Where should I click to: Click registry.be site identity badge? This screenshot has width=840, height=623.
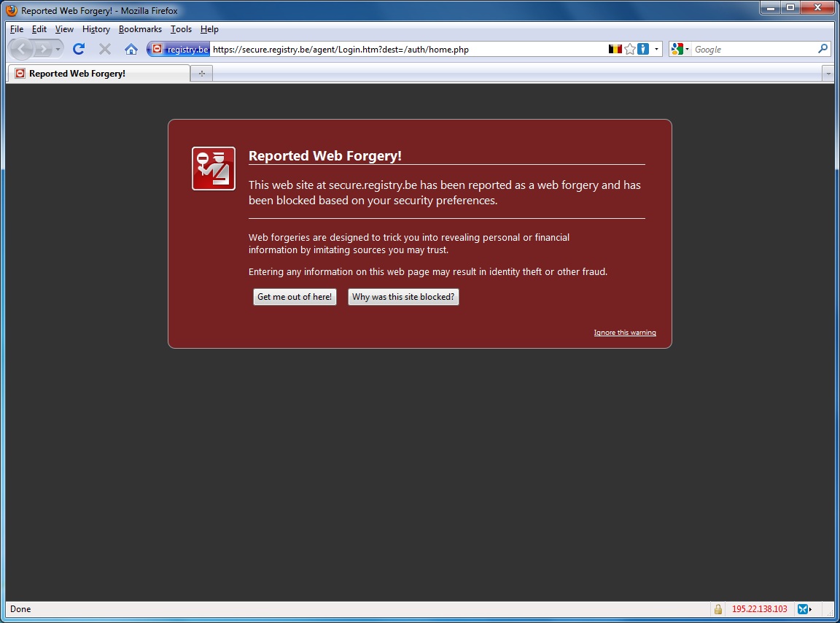179,49
